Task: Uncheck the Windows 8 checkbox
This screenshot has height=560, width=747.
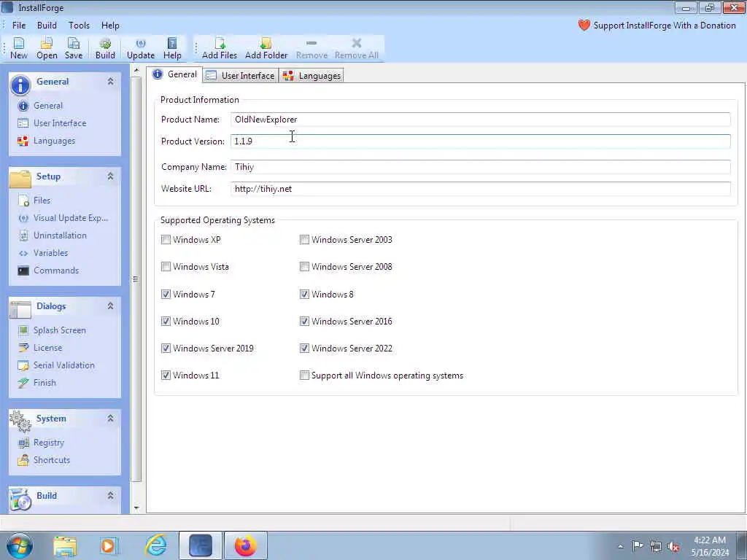Action: pyautogui.click(x=304, y=295)
